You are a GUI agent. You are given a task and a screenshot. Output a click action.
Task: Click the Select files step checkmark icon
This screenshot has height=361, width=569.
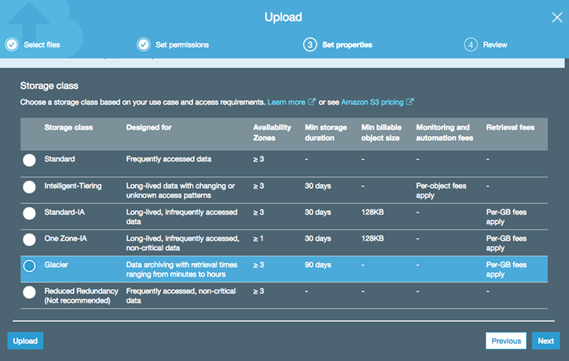pos(12,45)
